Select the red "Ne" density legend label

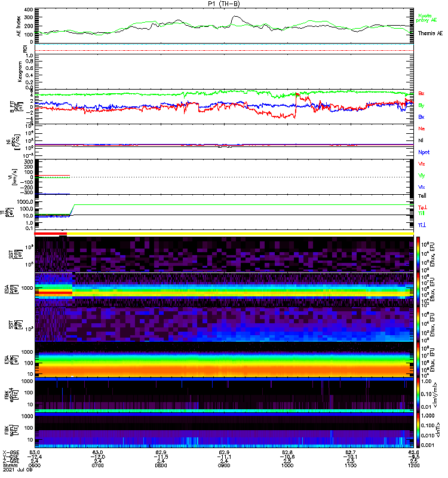pos(422,128)
